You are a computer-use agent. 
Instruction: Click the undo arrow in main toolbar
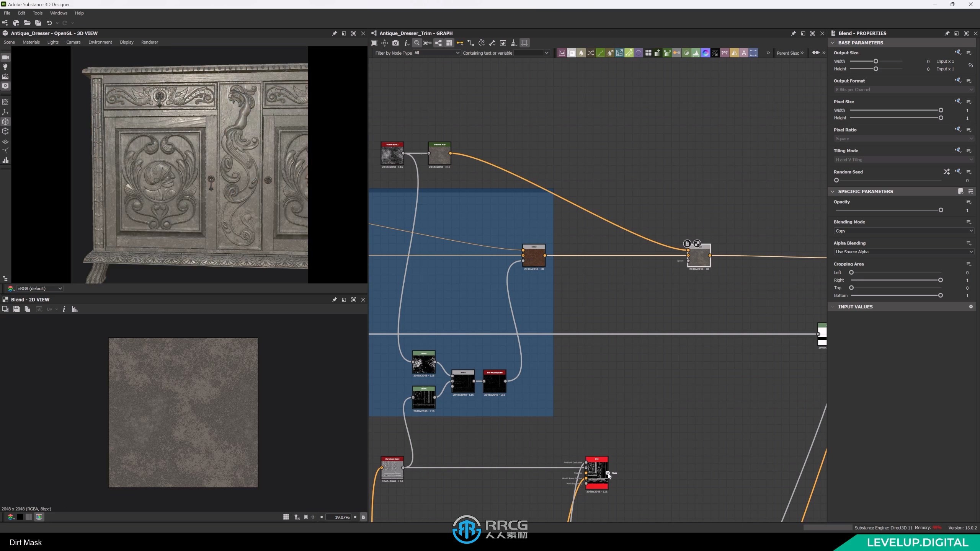(x=49, y=23)
